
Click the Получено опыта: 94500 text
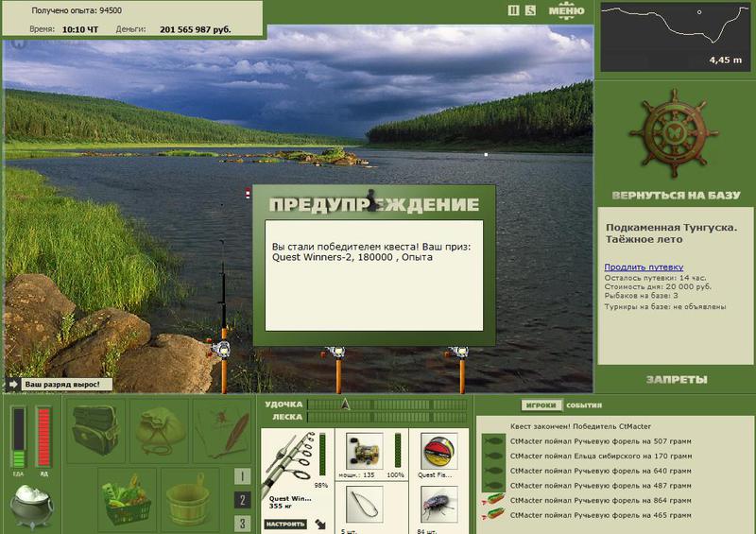tap(77, 10)
